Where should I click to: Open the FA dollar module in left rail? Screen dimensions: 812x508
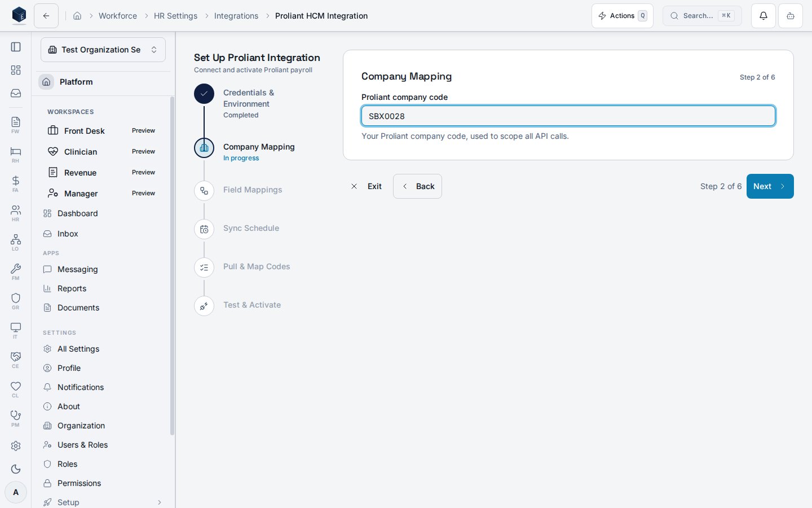16,183
